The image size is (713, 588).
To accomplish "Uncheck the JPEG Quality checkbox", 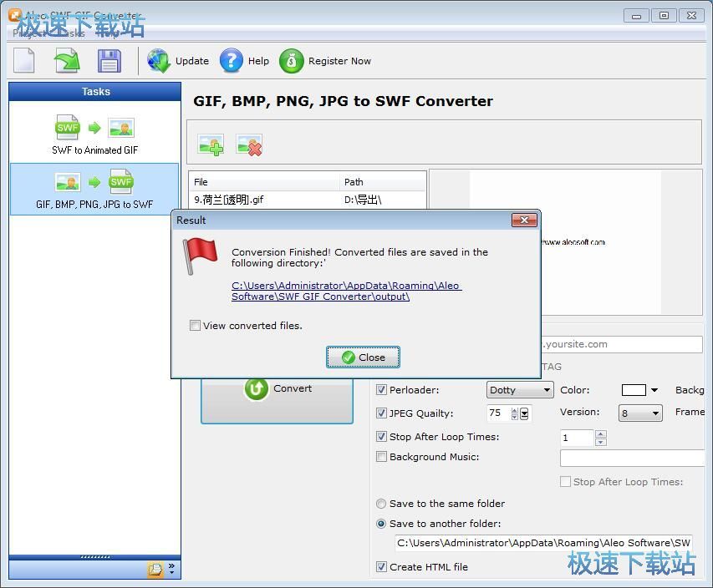I will coord(382,413).
